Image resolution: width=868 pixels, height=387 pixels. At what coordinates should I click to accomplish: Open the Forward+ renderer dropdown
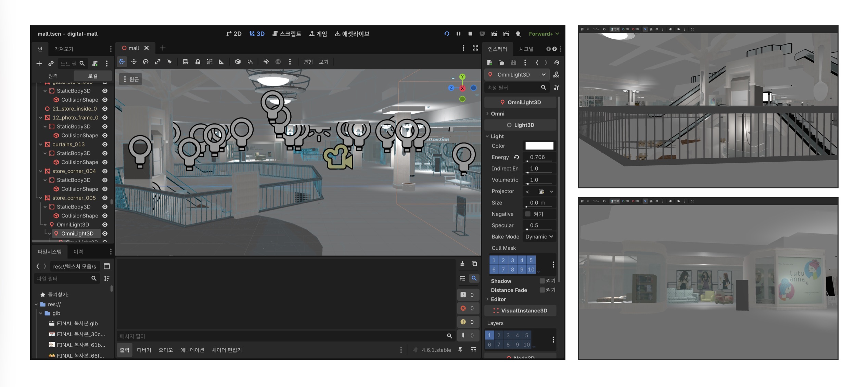click(544, 34)
